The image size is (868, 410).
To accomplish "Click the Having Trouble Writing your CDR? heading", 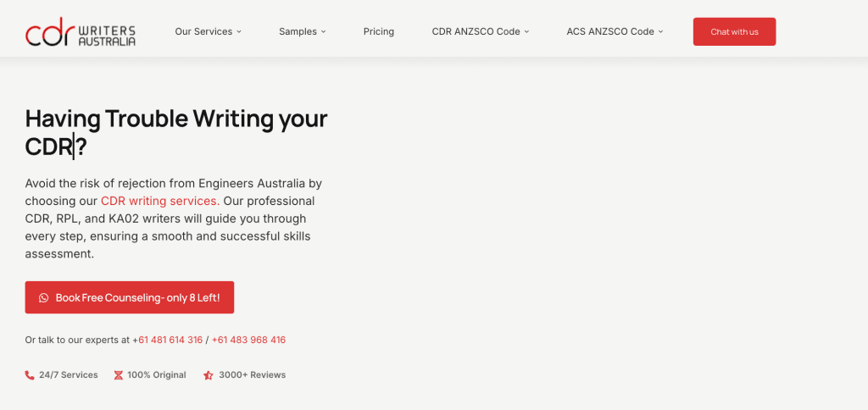I will click(176, 133).
